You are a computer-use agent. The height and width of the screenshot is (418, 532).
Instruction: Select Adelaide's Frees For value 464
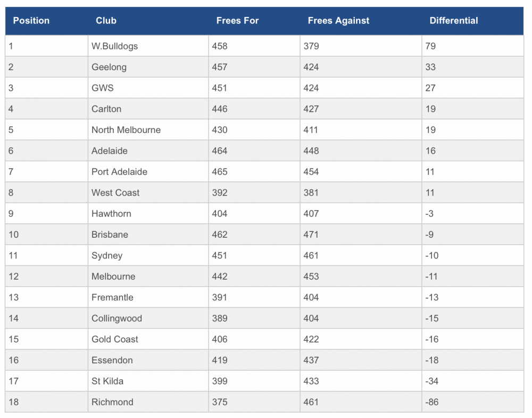pyautogui.click(x=220, y=151)
